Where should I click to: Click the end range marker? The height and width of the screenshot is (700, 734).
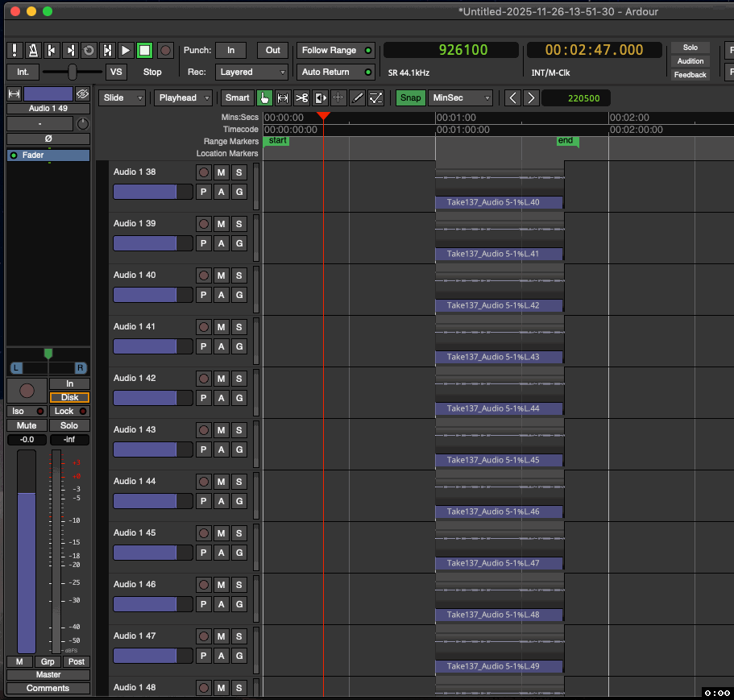[566, 141]
